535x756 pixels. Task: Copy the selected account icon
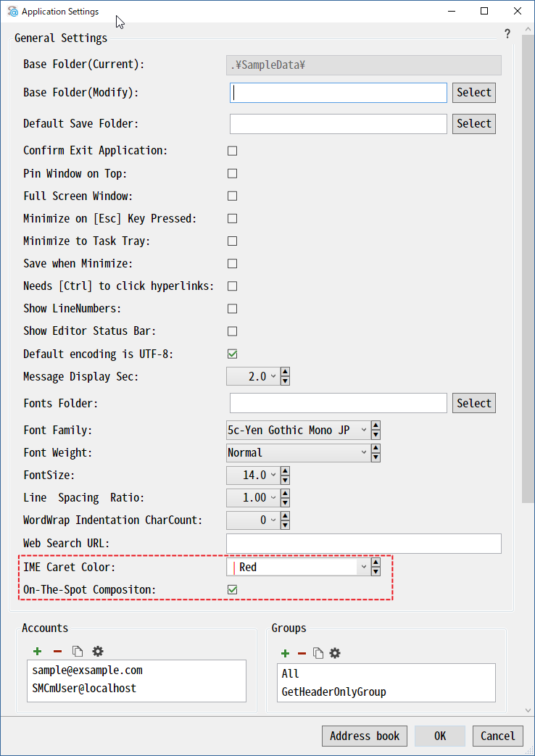(77, 652)
